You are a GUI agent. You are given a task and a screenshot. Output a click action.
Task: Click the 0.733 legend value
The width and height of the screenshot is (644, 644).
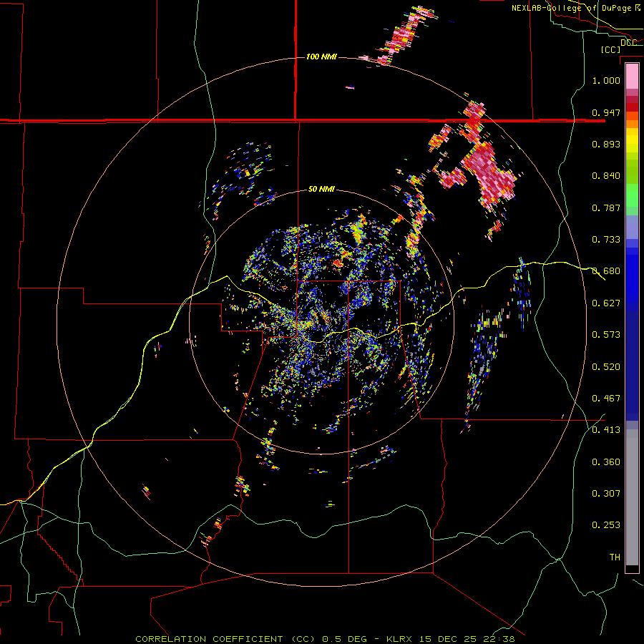click(x=606, y=240)
